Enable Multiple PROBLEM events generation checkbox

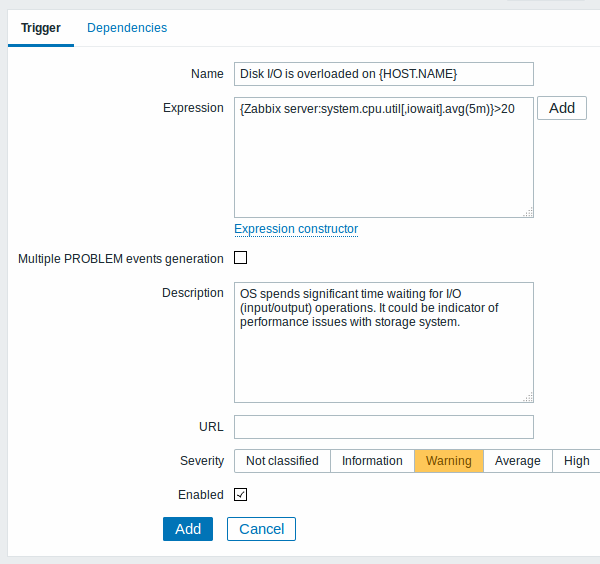241,258
